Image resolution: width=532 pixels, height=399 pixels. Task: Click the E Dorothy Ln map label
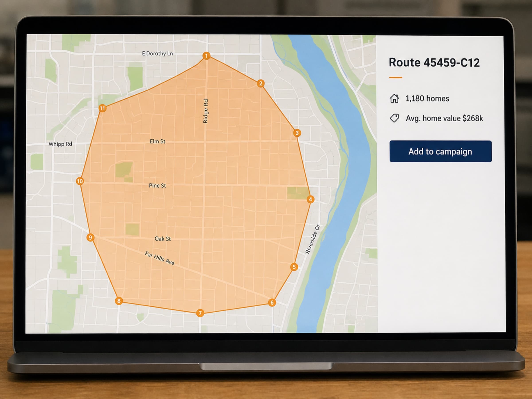coord(157,54)
